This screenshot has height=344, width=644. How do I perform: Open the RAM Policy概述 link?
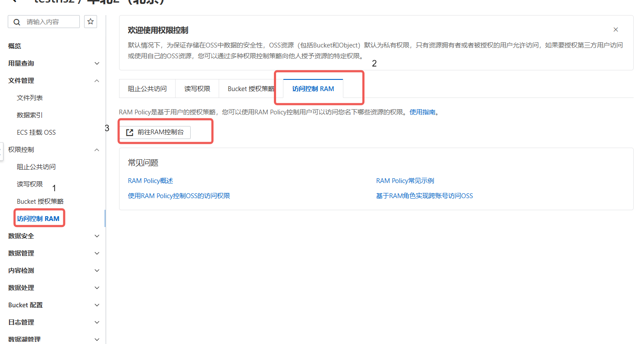click(x=150, y=181)
